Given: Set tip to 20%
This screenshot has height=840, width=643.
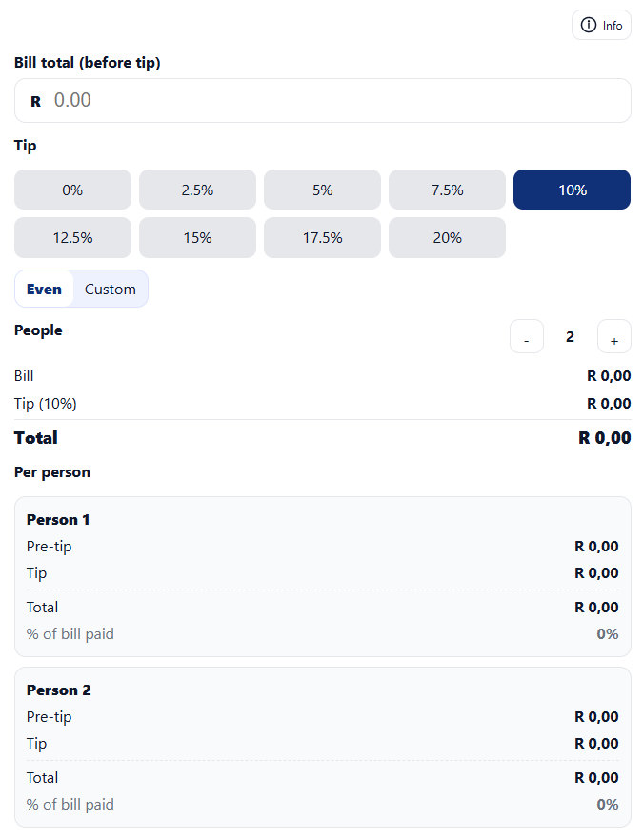Looking at the screenshot, I should click(x=447, y=237).
